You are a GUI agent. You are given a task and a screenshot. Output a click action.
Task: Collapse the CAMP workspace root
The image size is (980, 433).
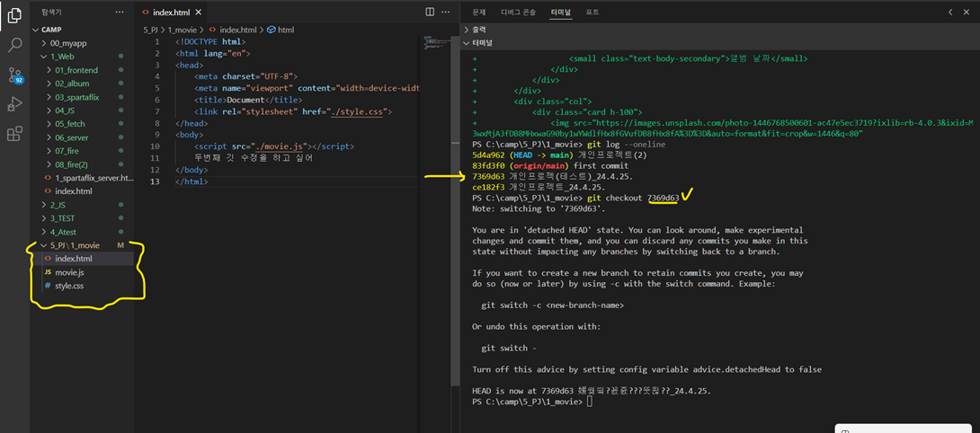coord(52,30)
